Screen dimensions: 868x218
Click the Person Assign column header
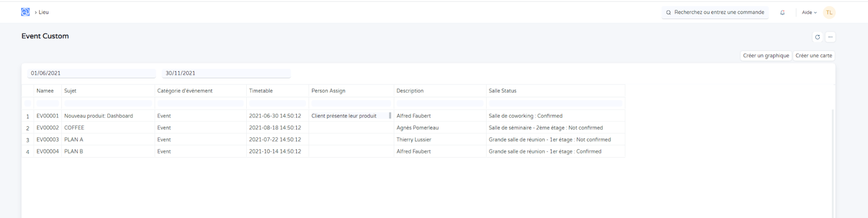[328, 91]
